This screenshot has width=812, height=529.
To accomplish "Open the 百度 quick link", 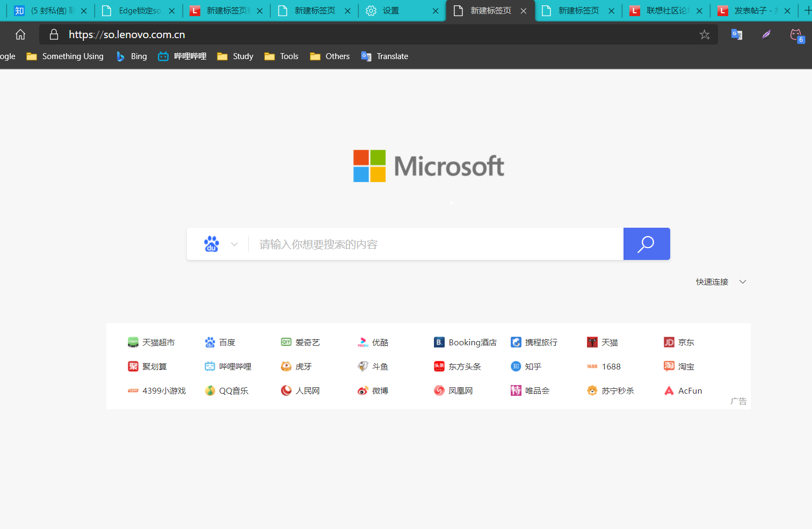I will (x=220, y=342).
